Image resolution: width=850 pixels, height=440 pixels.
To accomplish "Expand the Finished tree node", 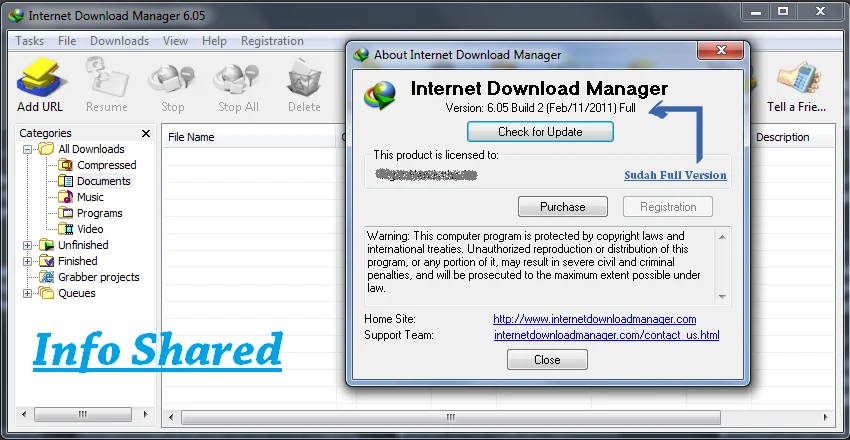I will [x=27, y=261].
